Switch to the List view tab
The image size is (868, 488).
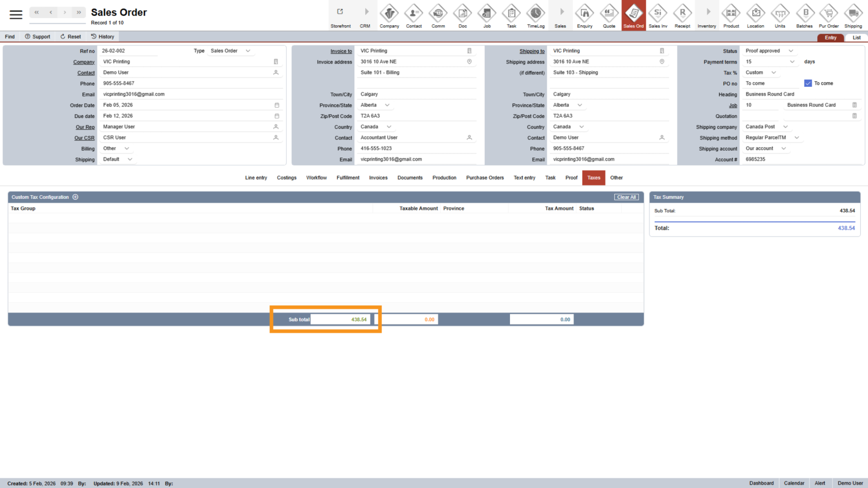[856, 38]
